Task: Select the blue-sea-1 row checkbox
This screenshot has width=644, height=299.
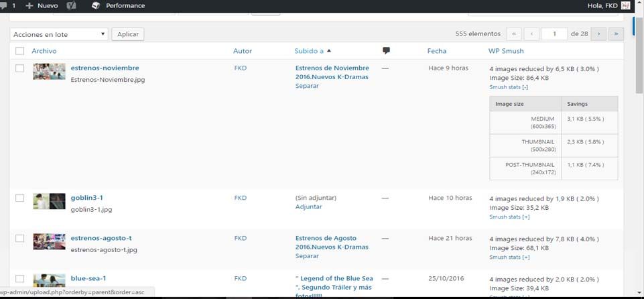Action: click(19, 278)
